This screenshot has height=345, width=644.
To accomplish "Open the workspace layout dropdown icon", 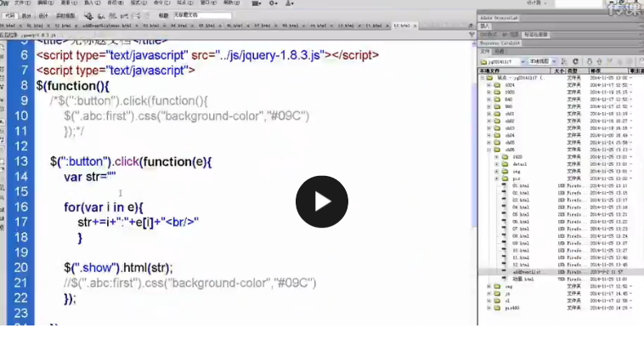I will [x=257, y=3].
